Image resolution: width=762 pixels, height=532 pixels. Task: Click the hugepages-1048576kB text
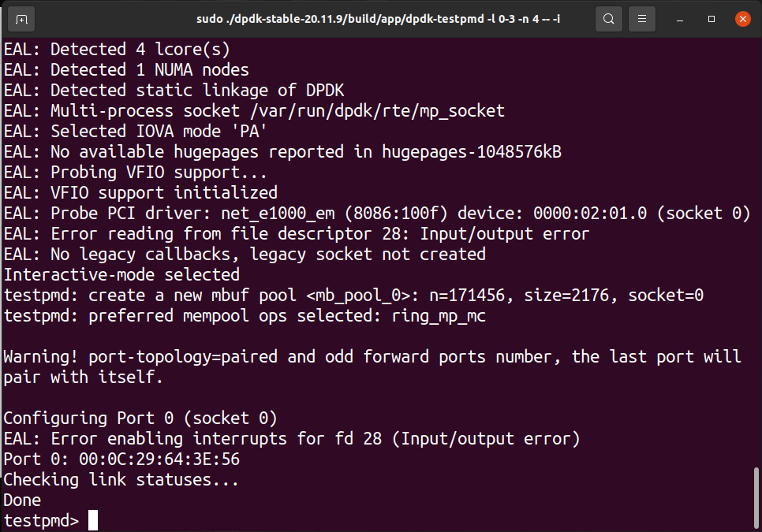tap(472, 151)
